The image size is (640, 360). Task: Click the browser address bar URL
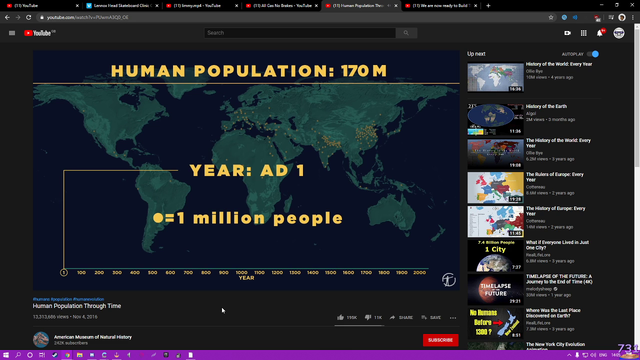[87, 17]
